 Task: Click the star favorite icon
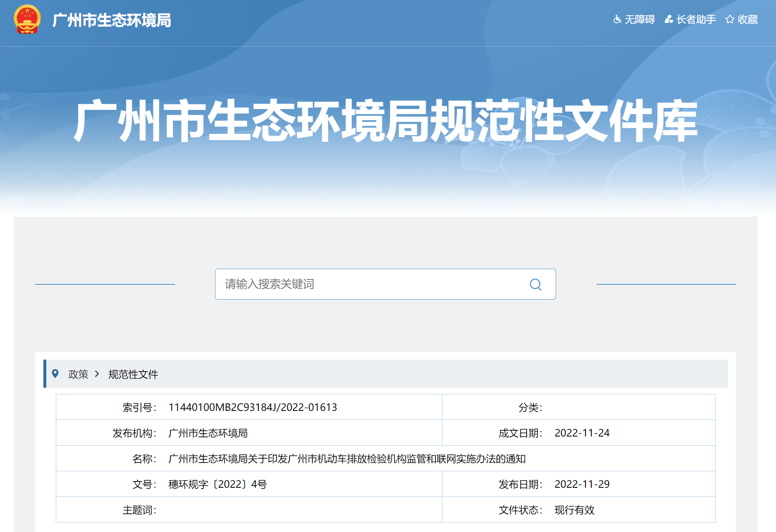pos(730,19)
